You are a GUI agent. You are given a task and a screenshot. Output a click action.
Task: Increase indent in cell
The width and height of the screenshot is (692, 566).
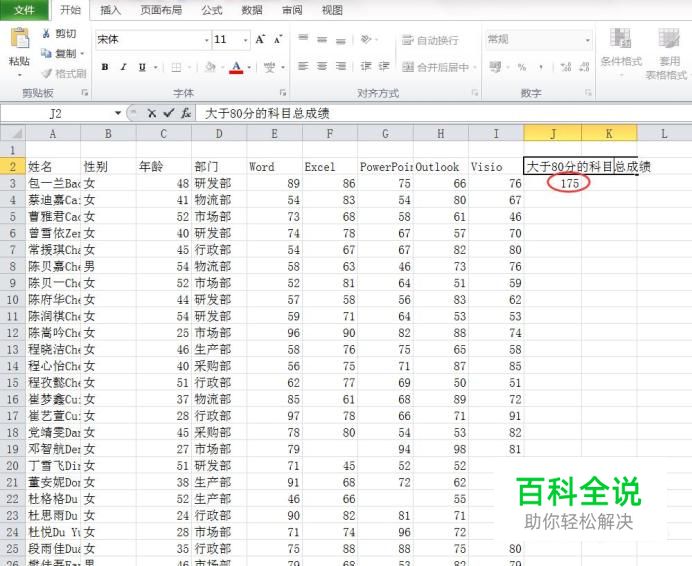click(x=384, y=66)
